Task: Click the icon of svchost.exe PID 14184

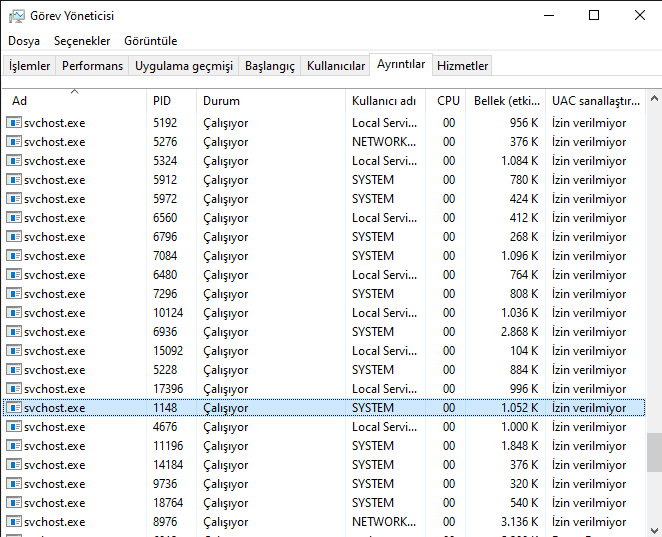Action: pos(14,464)
